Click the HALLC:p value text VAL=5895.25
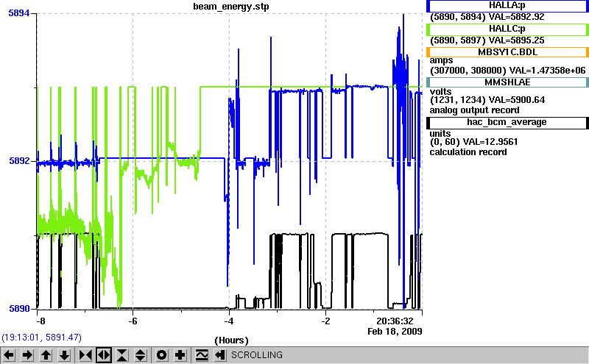The image size is (589, 364). (517, 40)
